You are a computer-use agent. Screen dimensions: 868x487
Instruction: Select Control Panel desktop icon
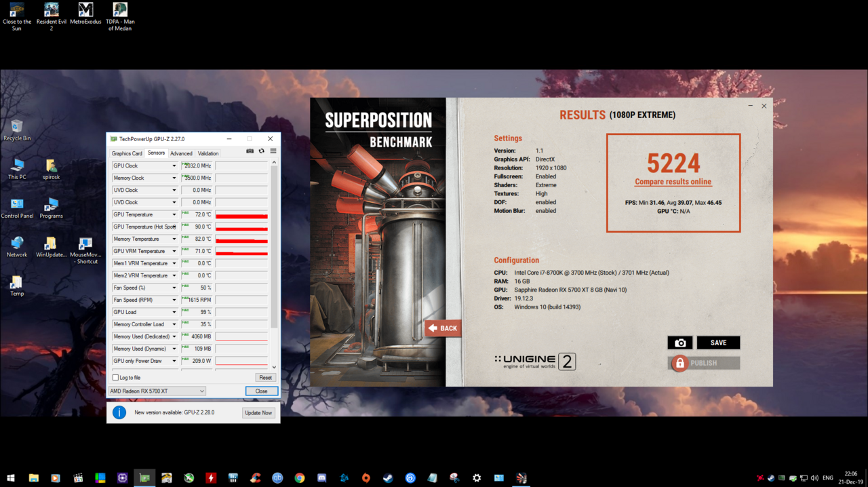pyautogui.click(x=17, y=208)
